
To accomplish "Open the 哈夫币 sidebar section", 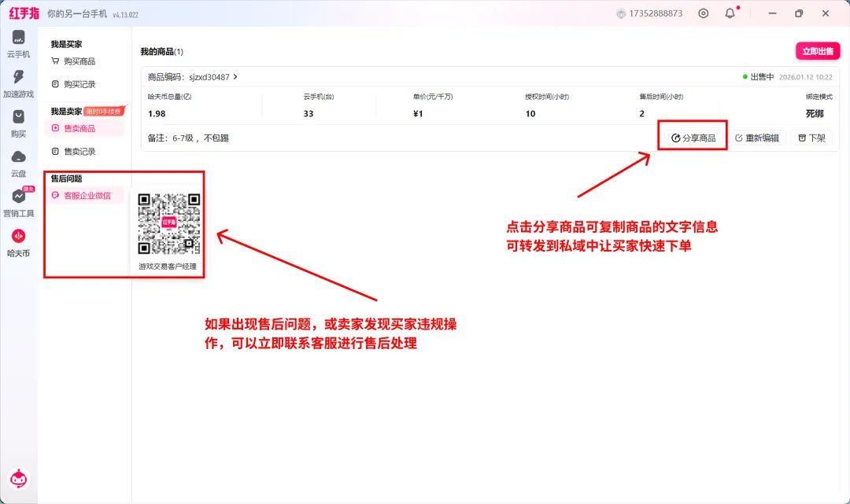I will pyautogui.click(x=18, y=242).
